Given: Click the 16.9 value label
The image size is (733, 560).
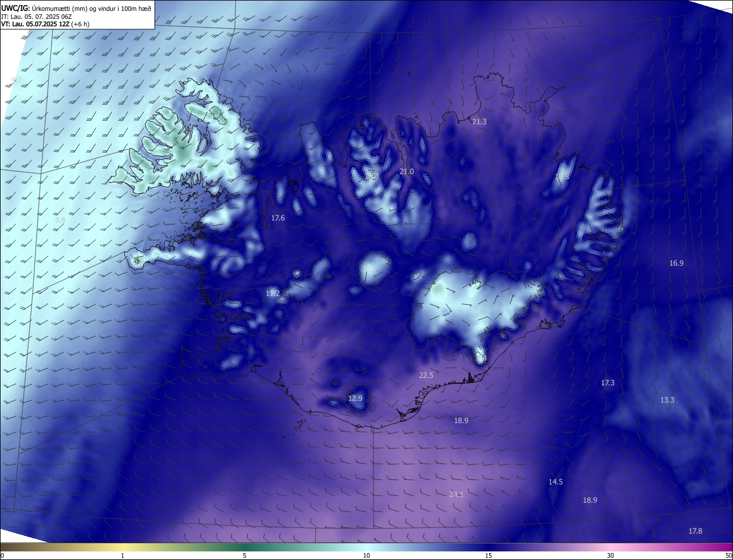Looking at the screenshot, I should click(x=676, y=263).
